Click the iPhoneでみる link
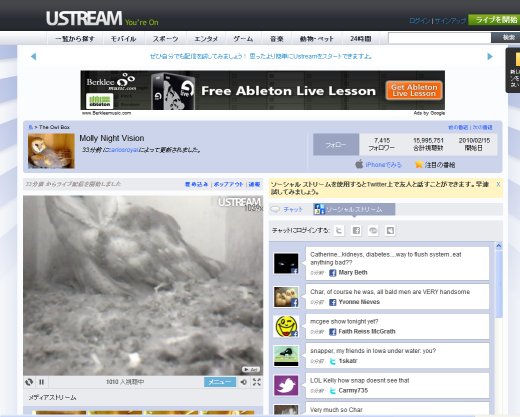This screenshot has height=417, width=520. click(x=383, y=165)
